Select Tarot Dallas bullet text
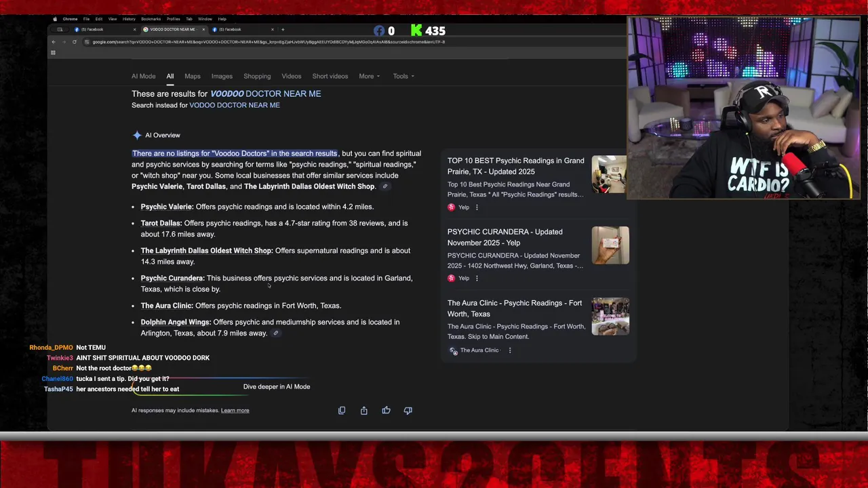 coord(274,228)
